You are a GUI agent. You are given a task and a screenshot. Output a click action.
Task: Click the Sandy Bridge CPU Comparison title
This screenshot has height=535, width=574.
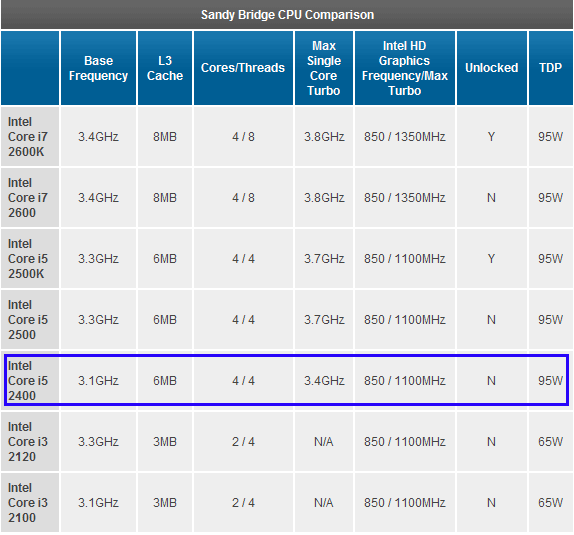(x=287, y=15)
